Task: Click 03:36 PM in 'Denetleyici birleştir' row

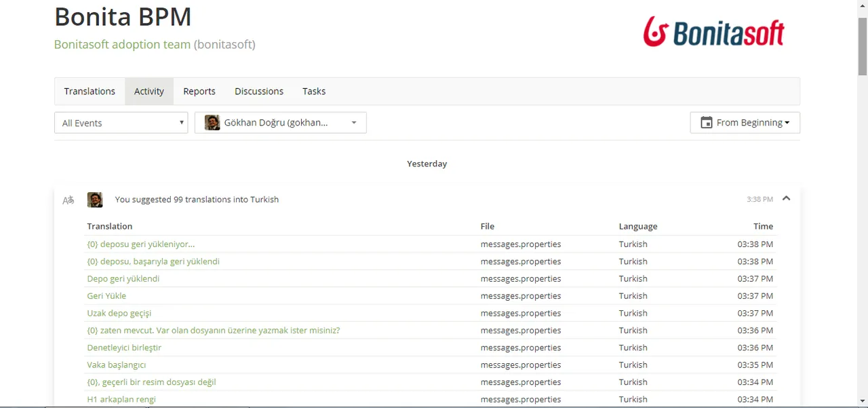Action: pyautogui.click(x=755, y=348)
